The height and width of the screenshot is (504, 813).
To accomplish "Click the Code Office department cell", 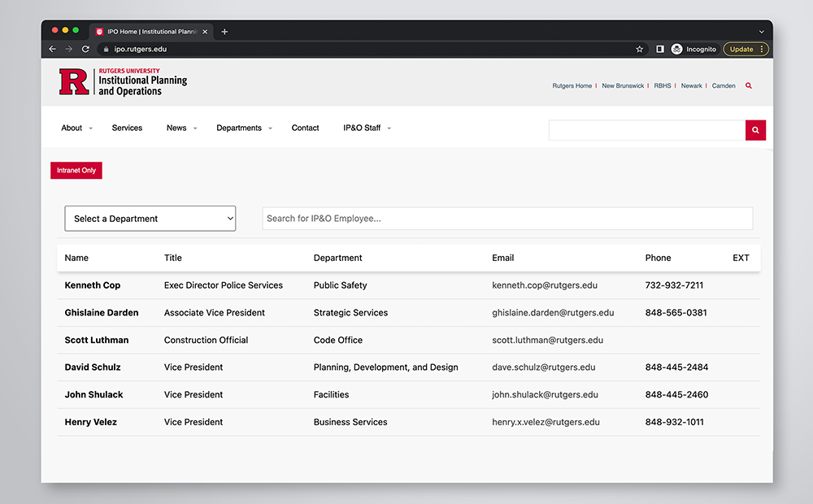I will (x=338, y=341).
